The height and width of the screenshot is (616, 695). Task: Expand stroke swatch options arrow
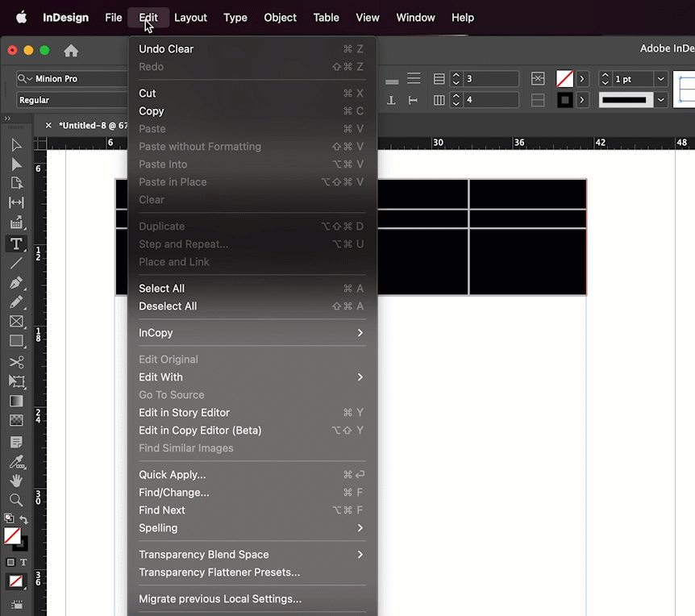582,100
